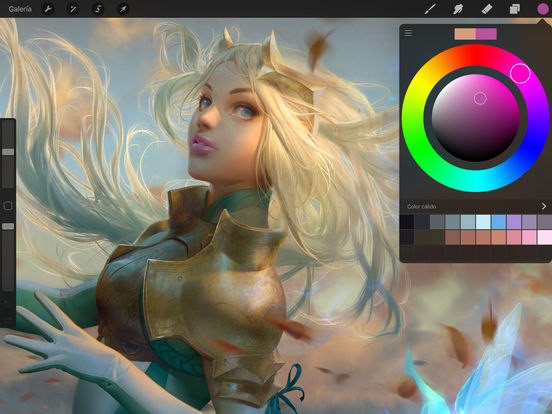Choose the bubblegum light pink swatch
The height and width of the screenshot is (414, 552).
point(529,237)
